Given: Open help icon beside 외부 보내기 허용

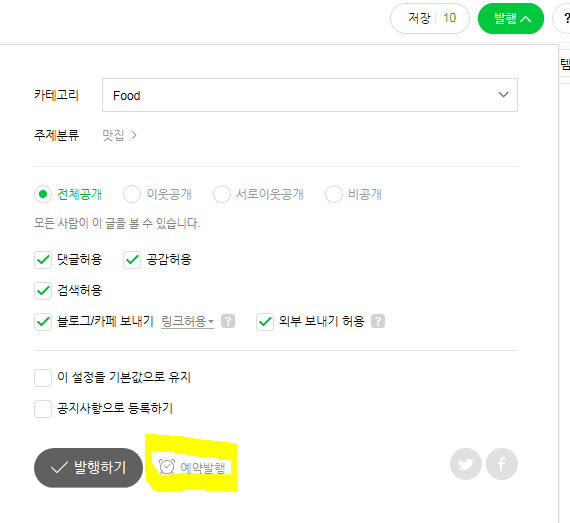Looking at the screenshot, I should (378, 321).
